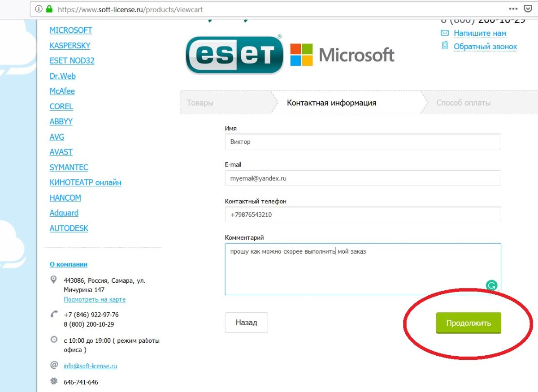Click phone number 8 (800) 200-10-29 in sidebar

pyautogui.click(x=89, y=324)
